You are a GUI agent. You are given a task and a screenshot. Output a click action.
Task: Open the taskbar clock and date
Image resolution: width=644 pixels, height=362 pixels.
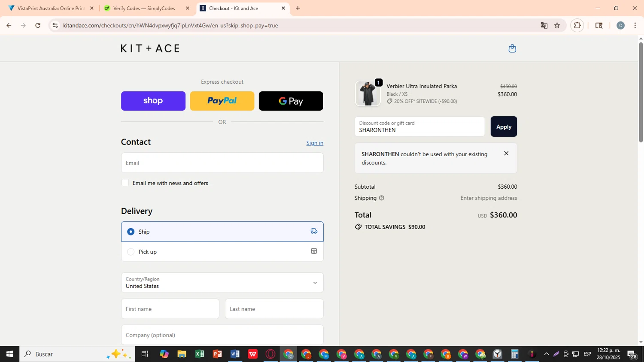tap(608, 354)
